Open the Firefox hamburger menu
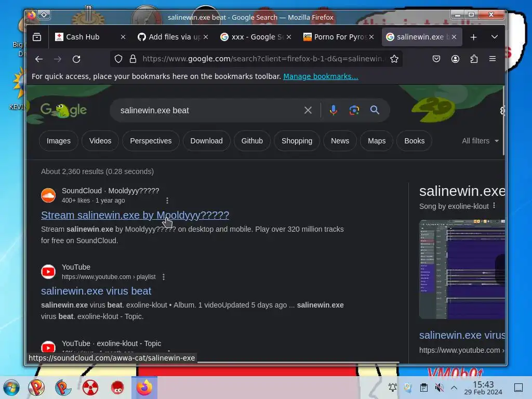 (x=493, y=59)
